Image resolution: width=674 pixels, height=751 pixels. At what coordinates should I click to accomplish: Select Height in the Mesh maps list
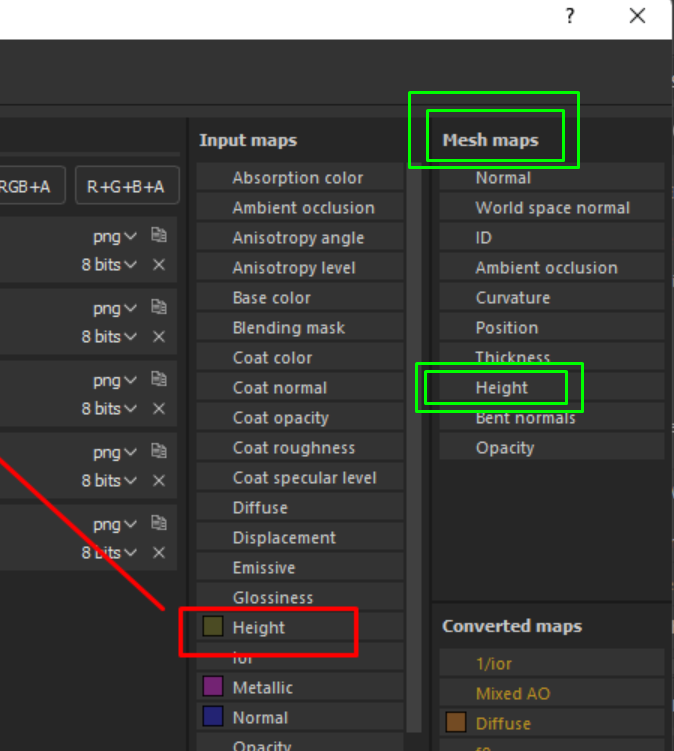tap(502, 388)
